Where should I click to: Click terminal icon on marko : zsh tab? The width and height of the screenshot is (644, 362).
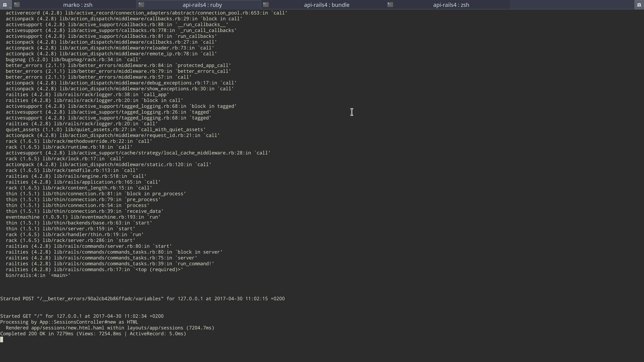(17, 4)
